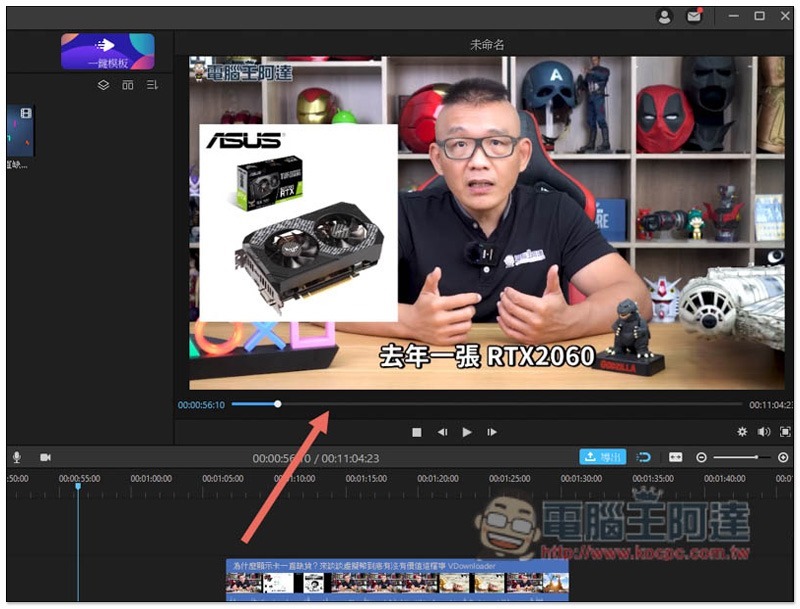The height and width of the screenshot is (609, 800).
Task: Open the message inbox envelope icon
Action: (x=694, y=16)
